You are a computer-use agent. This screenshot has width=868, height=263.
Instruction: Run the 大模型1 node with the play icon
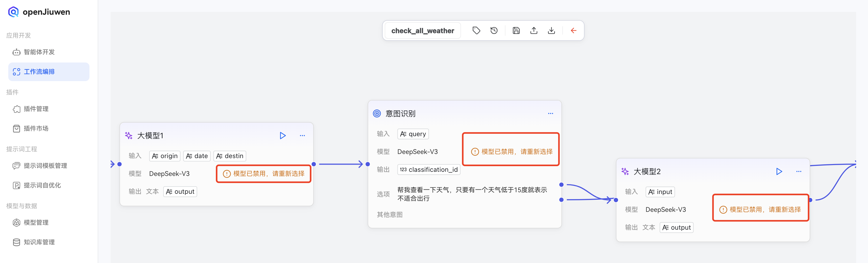283,135
